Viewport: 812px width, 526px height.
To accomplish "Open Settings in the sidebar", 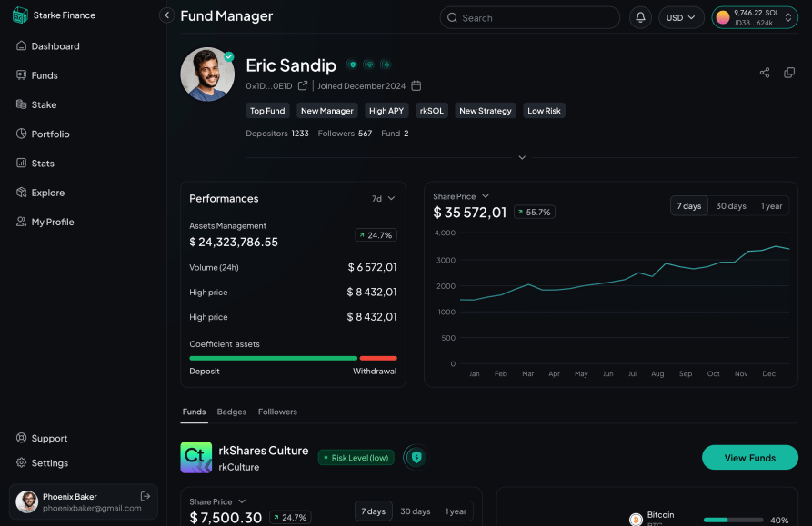I will click(42, 463).
